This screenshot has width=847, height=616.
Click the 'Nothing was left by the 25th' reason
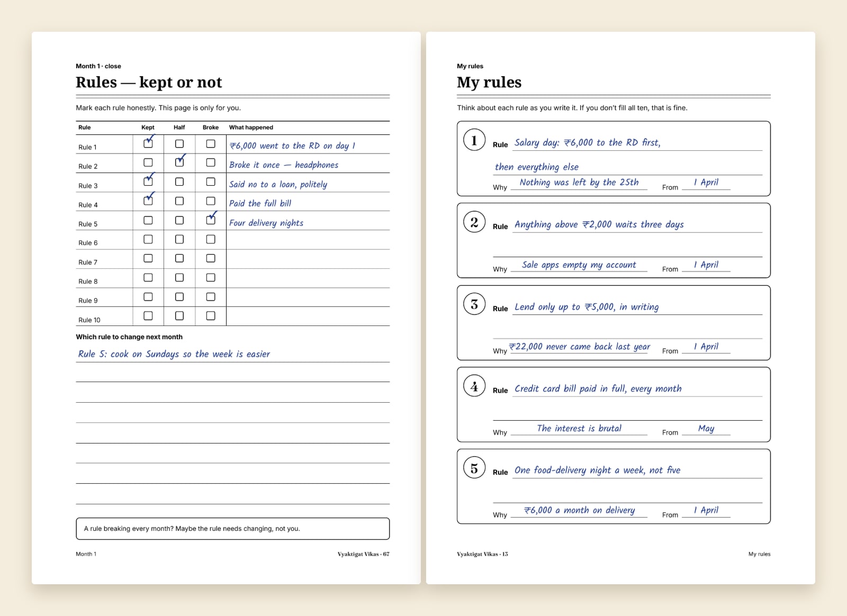point(579,182)
